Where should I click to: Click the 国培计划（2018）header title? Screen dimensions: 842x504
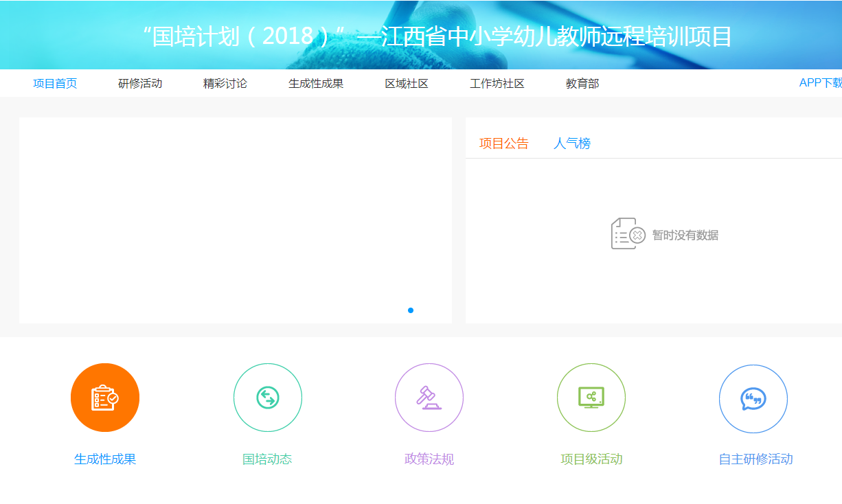coord(437,36)
